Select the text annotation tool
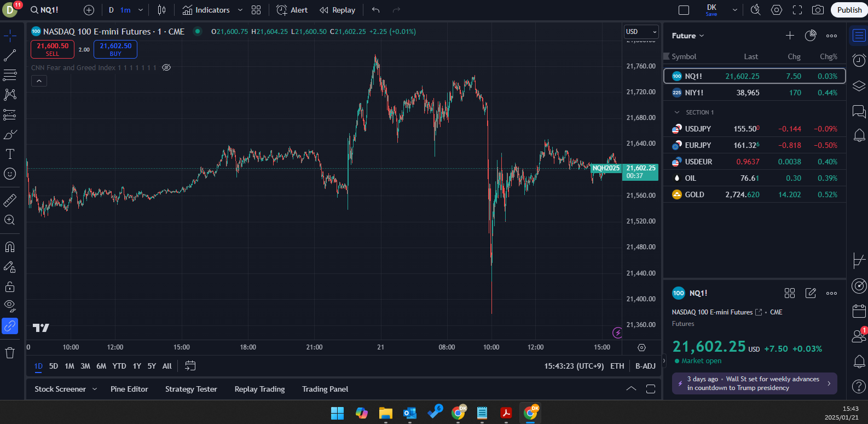 10,154
